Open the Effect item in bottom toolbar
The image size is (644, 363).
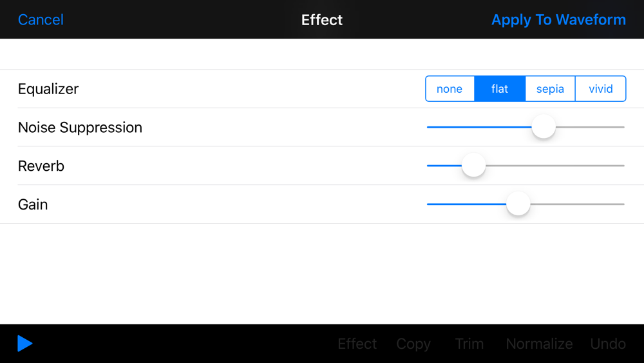[357, 344]
